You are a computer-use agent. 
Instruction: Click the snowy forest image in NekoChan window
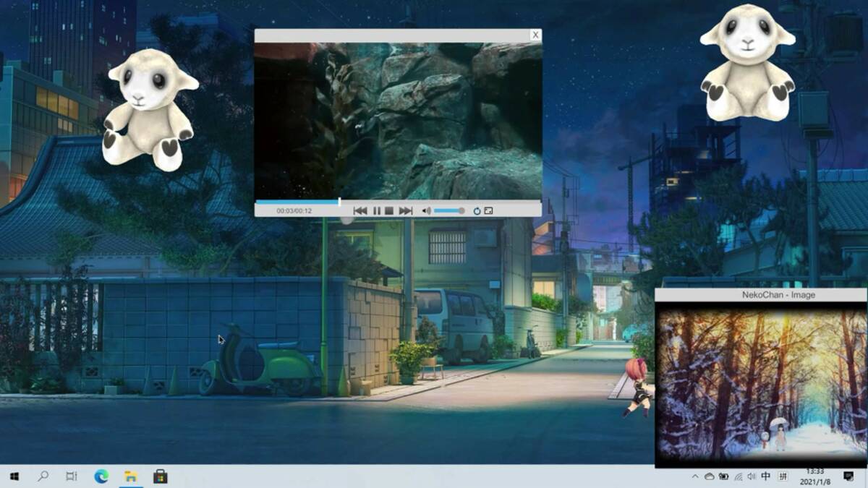pos(761,384)
